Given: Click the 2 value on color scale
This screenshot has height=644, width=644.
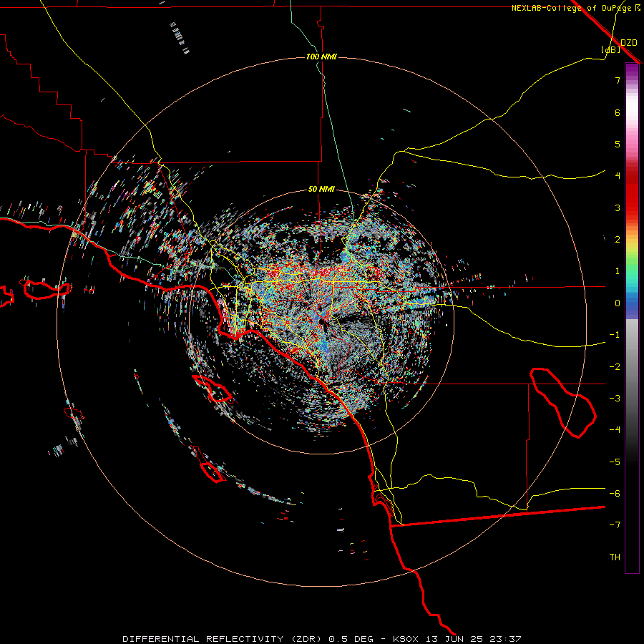Looking at the screenshot, I should coord(618,240).
